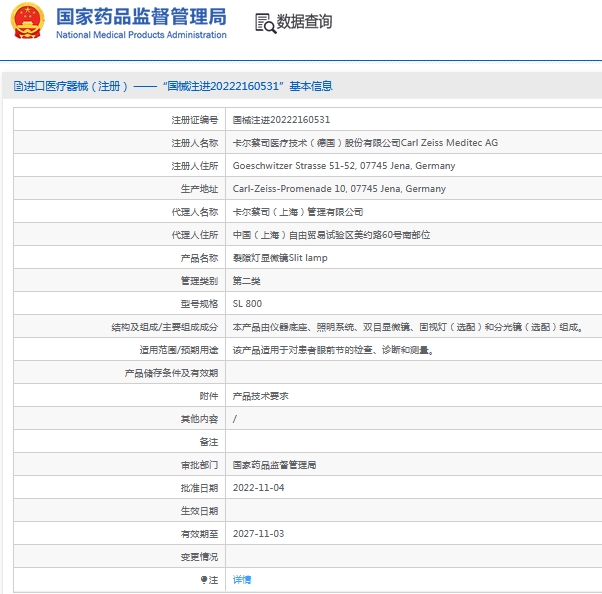Click the validity date 2027-11-03
Viewport: 602px width, 594px height.
(258, 534)
